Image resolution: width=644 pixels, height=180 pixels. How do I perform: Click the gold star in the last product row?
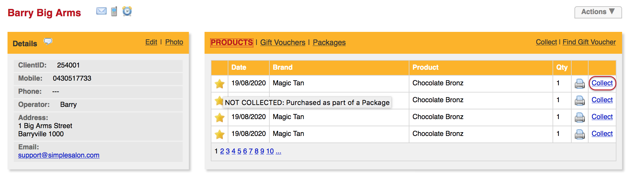220,134
